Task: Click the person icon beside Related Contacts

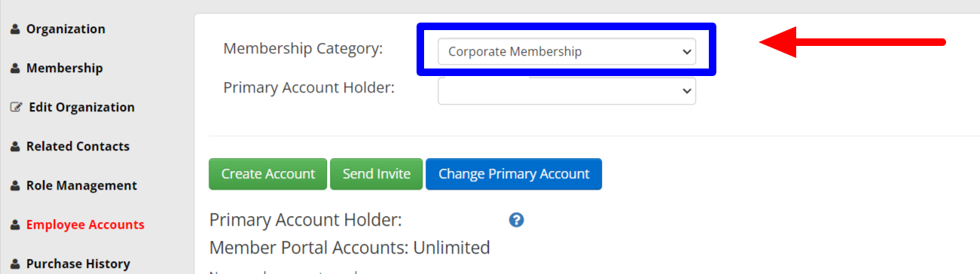Action: 15,147
